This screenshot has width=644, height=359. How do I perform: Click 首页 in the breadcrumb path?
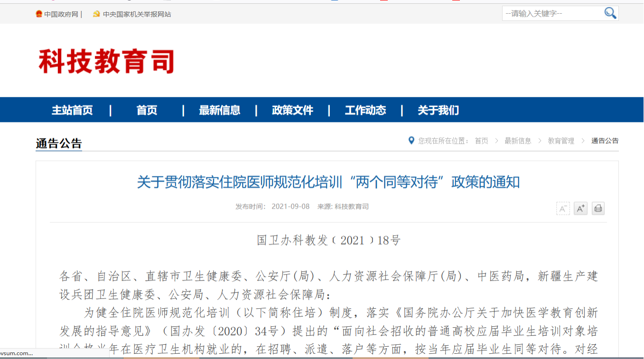point(481,141)
